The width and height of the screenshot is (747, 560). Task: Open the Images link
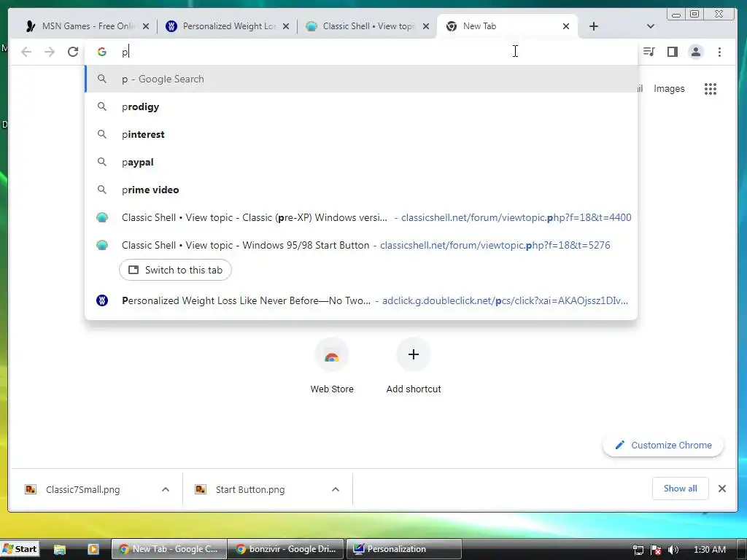[x=669, y=88]
